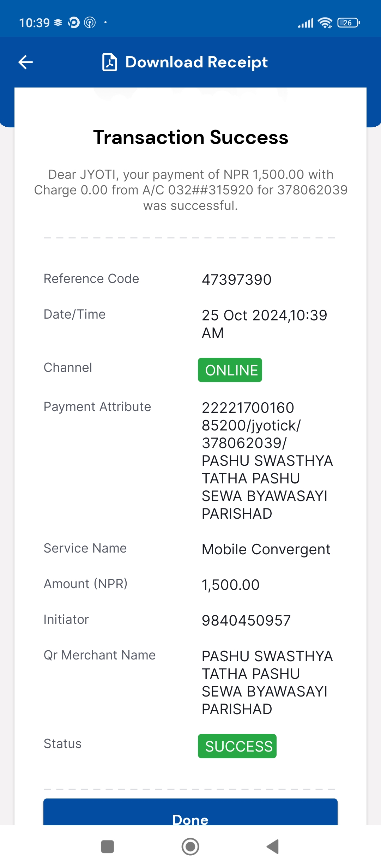Tap the 10:39 clock in status bar
The height and width of the screenshot is (868, 381).
point(34,23)
